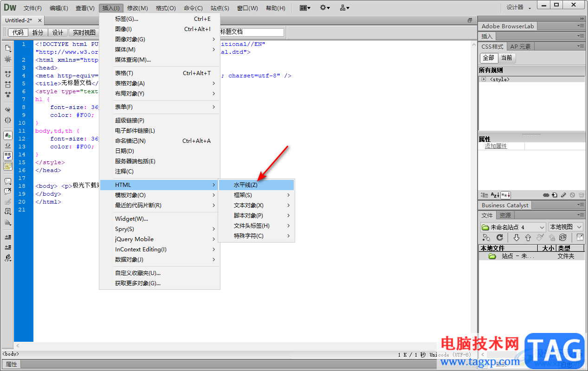Toggle Word Wrap in coding toolbar
Viewport: 588px width, 371px height.
click(x=8, y=156)
